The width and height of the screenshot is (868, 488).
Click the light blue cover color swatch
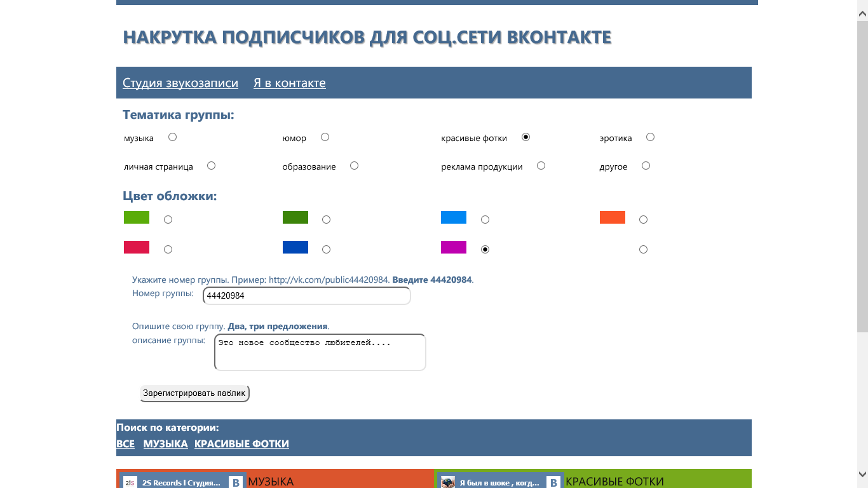point(454,217)
